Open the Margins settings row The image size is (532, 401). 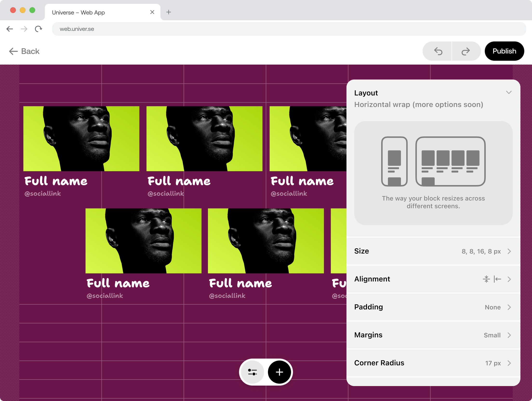click(x=433, y=335)
